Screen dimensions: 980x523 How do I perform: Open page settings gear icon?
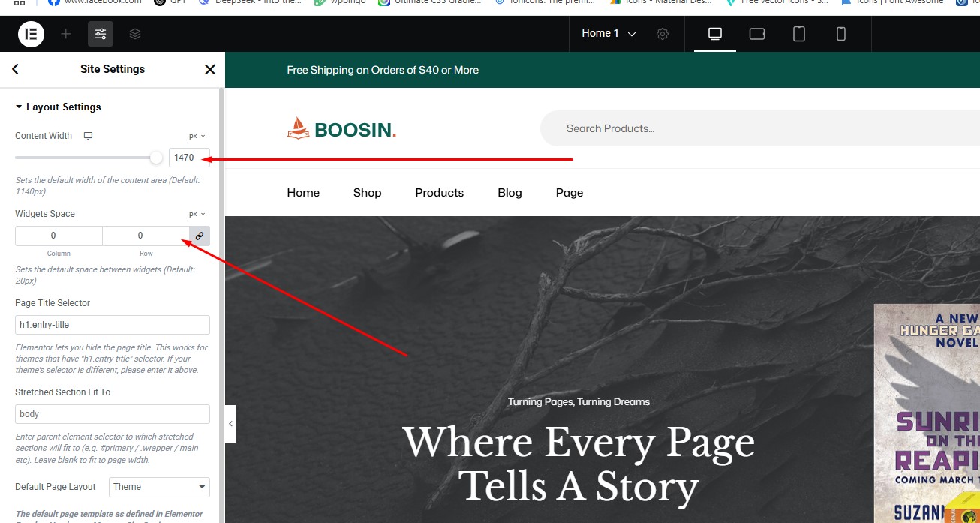[x=663, y=34]
